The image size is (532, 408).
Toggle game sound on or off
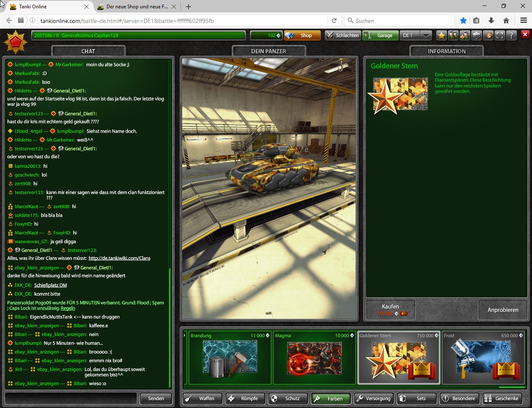pyautogui.click(x=489, y=36)
